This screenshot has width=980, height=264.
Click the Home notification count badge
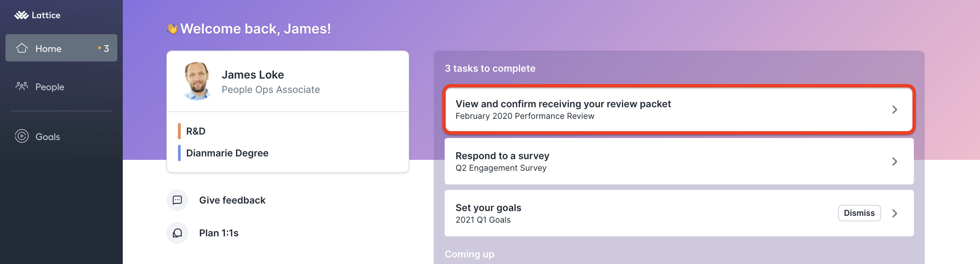coord(103,48)
